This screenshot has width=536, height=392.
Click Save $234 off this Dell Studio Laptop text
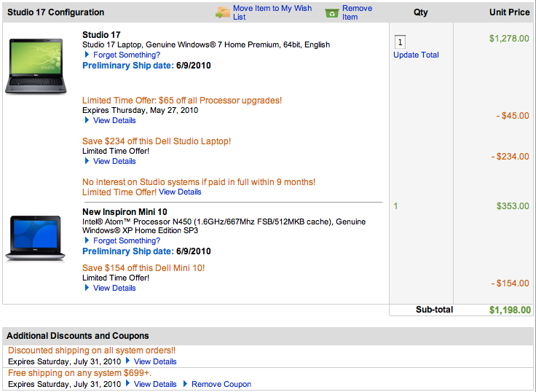pyautogui.click(x=157, y=141)
